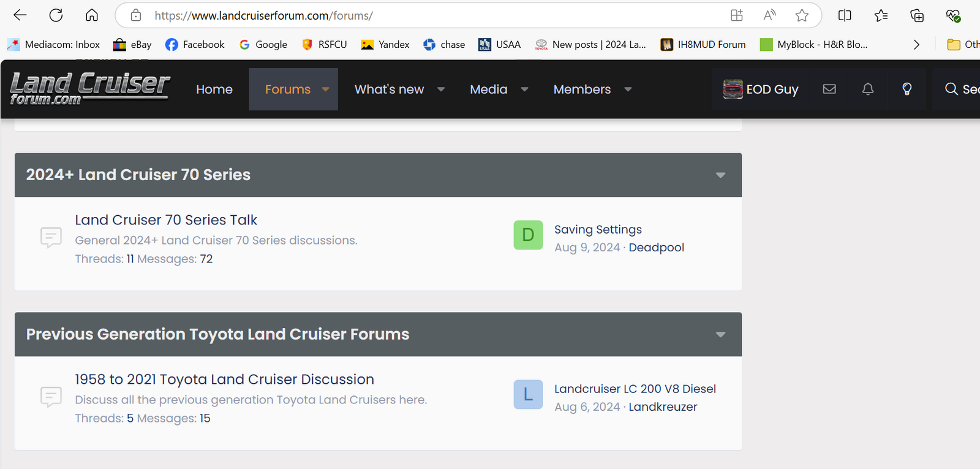Open the alerts bell icon
The height and width of the screenshot is (469, 980).
click(x=868, y=89)
